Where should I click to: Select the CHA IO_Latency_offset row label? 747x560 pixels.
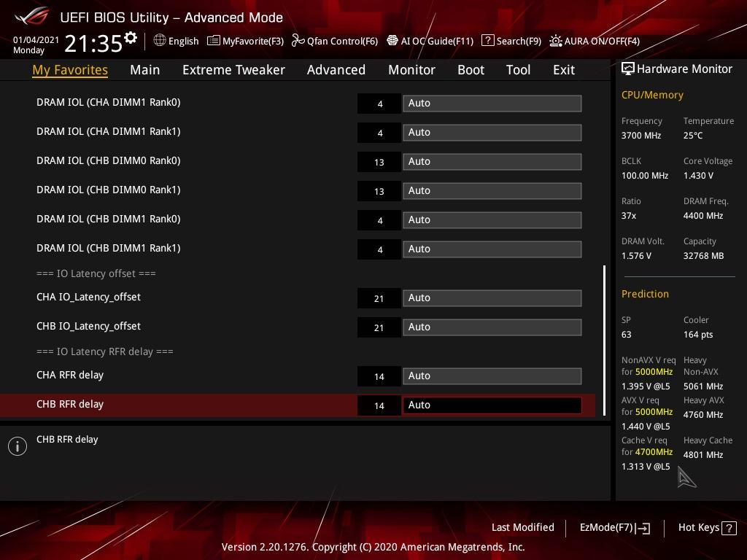88,297
